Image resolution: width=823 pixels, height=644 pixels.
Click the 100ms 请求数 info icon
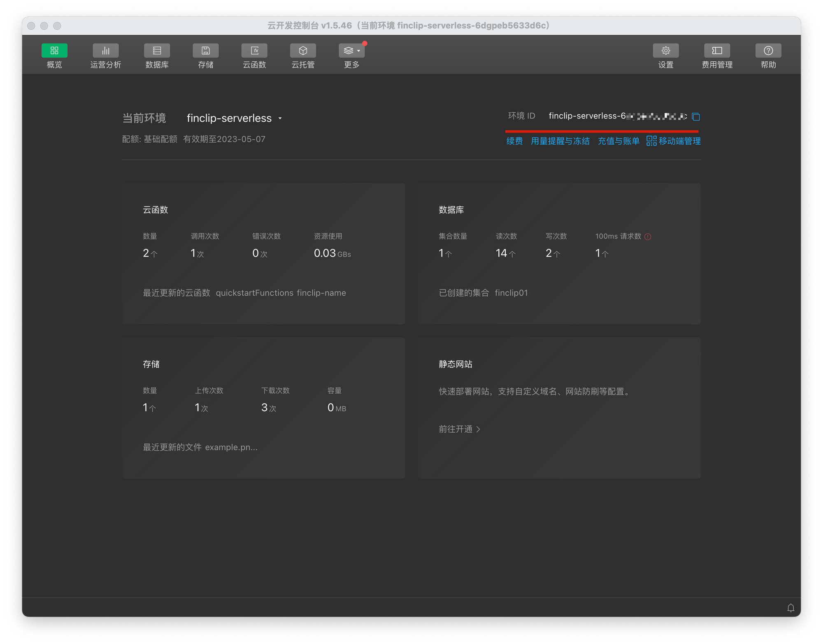click(648, 236)
